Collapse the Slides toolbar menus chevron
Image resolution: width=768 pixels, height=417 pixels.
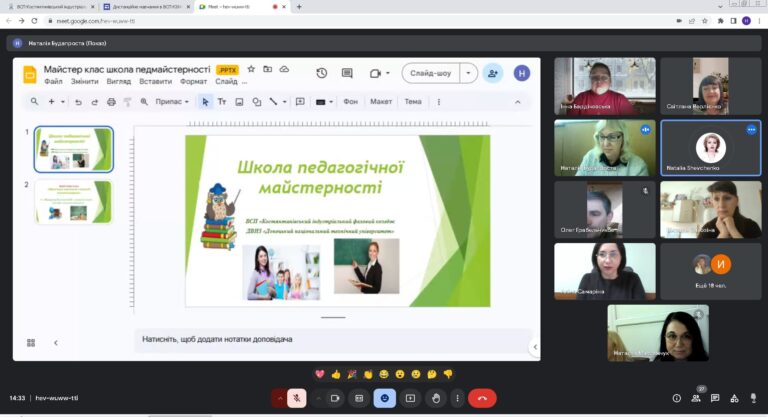tap(518, 102)
